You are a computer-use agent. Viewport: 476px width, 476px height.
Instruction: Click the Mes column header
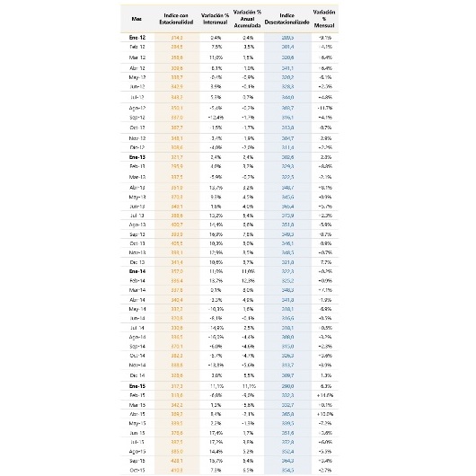point(137,19)
